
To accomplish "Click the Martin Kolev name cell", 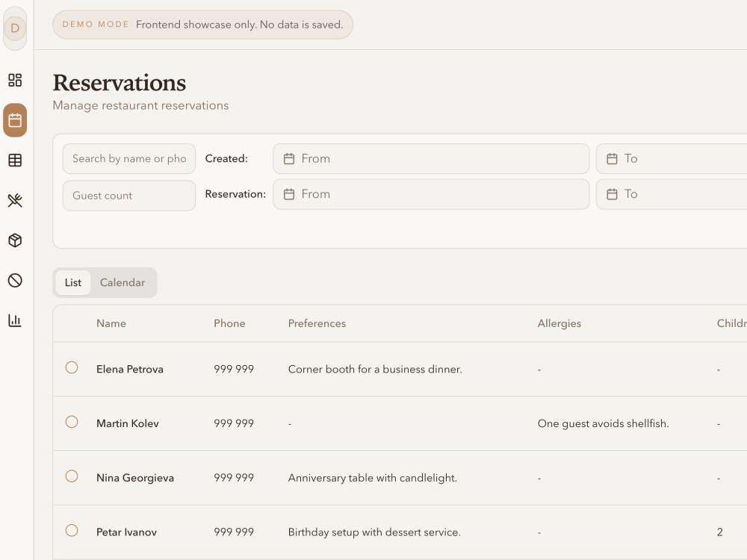I will click(x=127, y=423).
